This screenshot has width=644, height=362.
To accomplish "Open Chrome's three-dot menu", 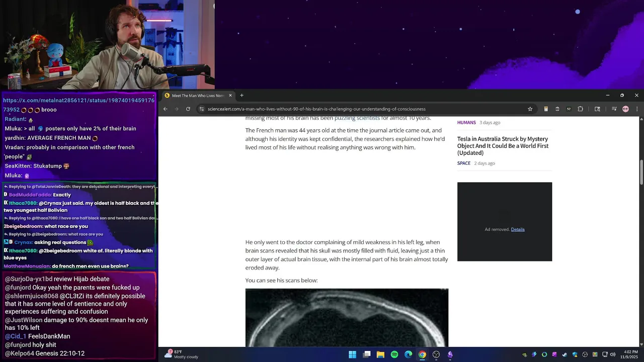I will (x=637, y=109).
